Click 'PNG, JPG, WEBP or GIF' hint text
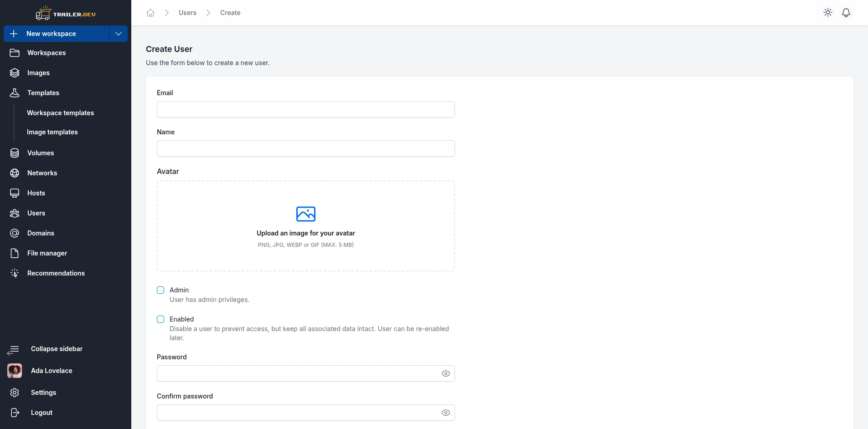The image size is (868, 429). [x=306, y=245]
